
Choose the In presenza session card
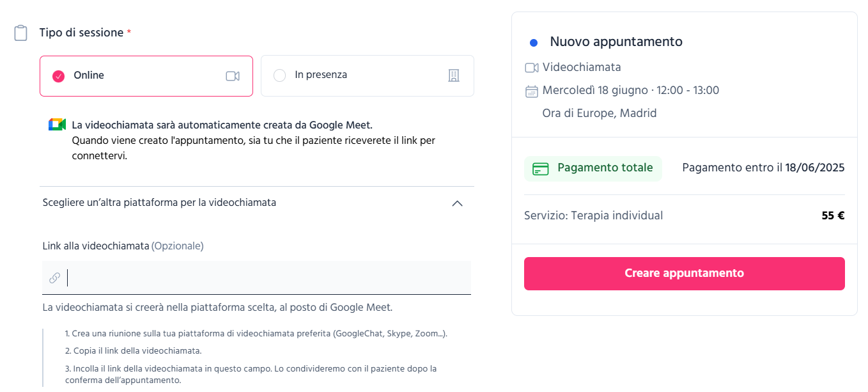[368, 75]
